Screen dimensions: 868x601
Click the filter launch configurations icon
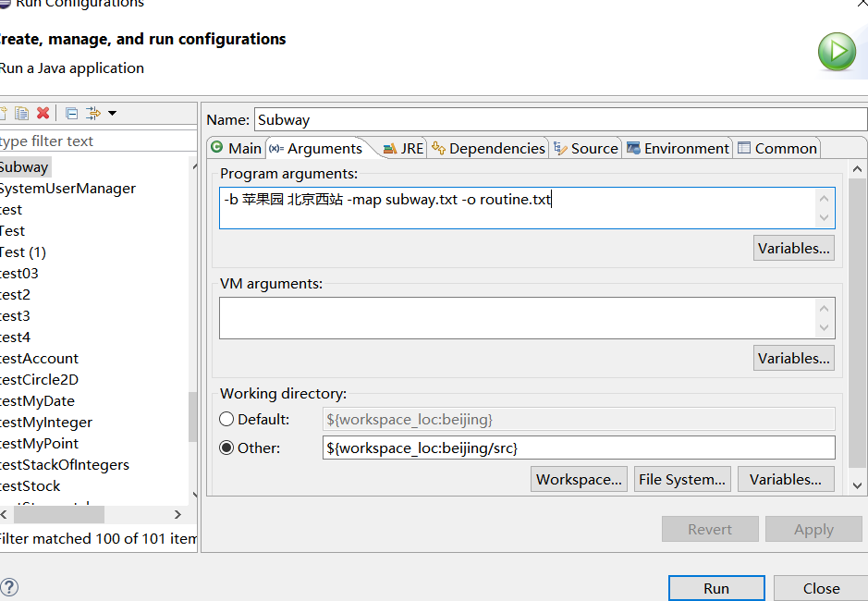pyautogui.click(x=92, y=113)
